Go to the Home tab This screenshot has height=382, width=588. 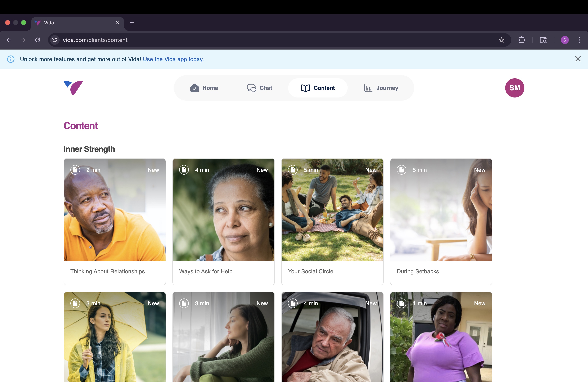point(204,88)
